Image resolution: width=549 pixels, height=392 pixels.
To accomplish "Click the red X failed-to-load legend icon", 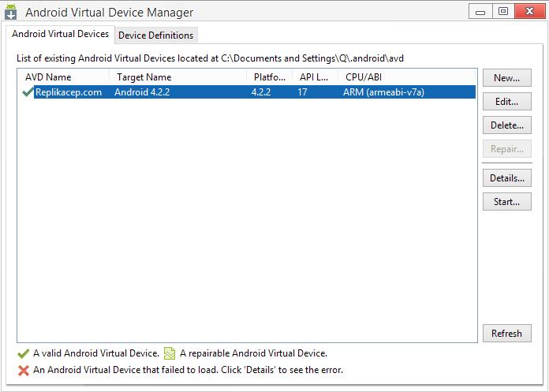I will coord(23,370).
